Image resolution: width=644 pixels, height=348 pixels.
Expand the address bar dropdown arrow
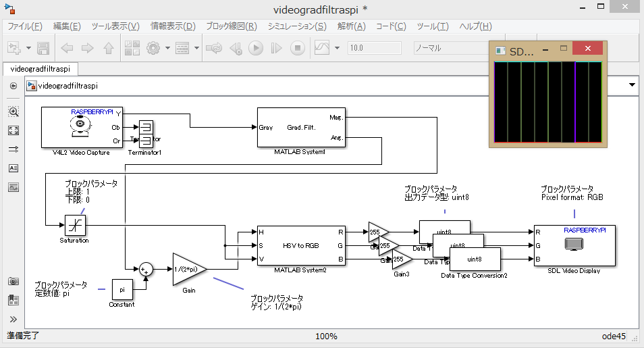pyautogui.click(x=633, y=85)
